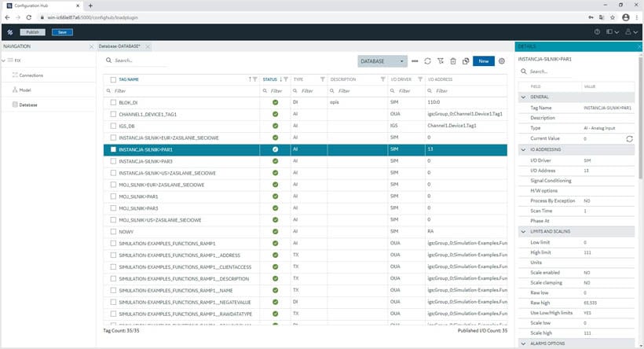Check SIMULATION-EXAMPLES_FUNCTIONS_RAMP1 checkbox
The image size is (644, 349).
[x=113, y=244]
